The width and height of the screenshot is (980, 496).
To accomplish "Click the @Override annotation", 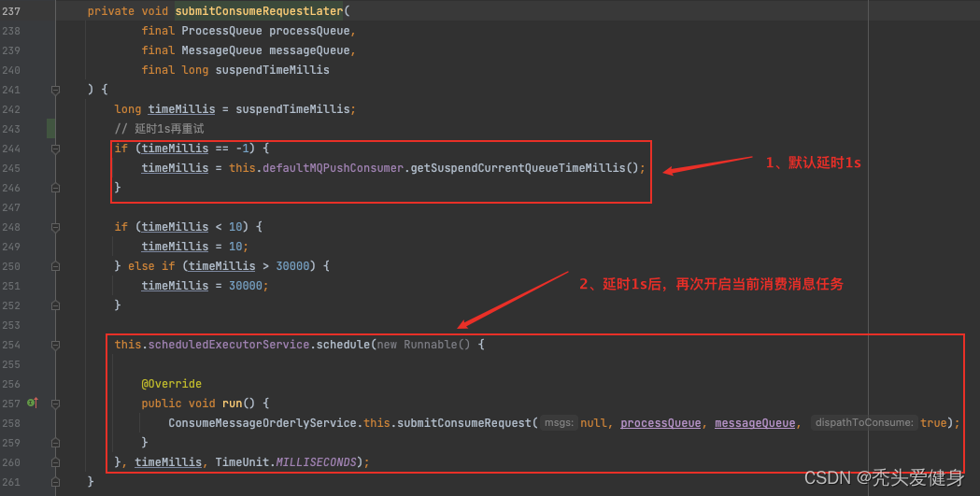I will 171,384.
